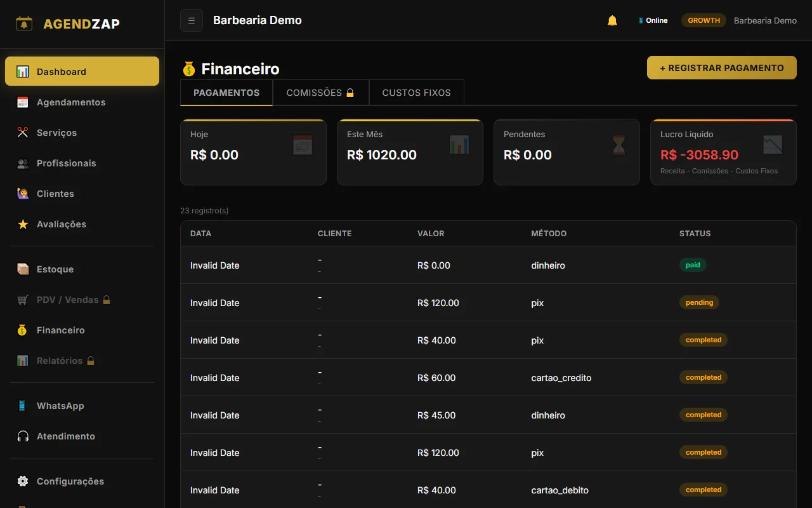The image size is (812, 508).
Task: Toggle the sidebar hamburger menu button
Action: click(x=192, y=20)
